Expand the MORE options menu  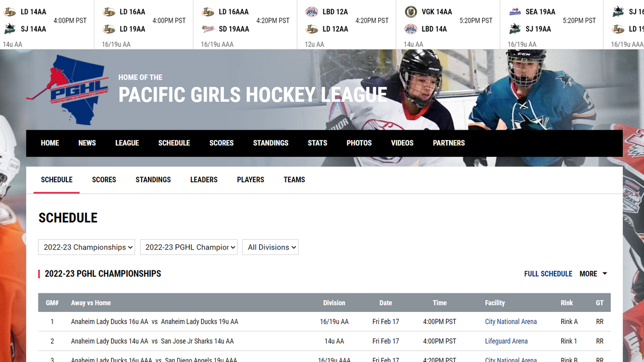[x=593, y=273]
